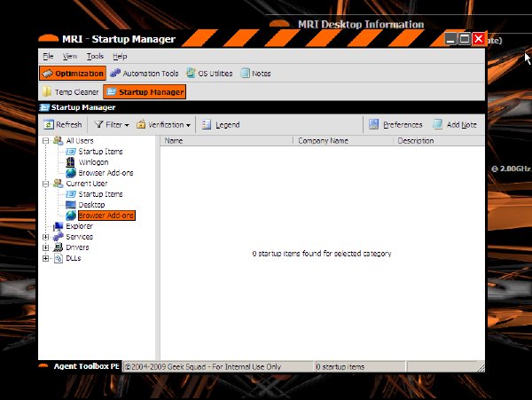The width and height of the screenshot is (532, 400).
Task: Sort by the Description column header
Action: point(439,140)
